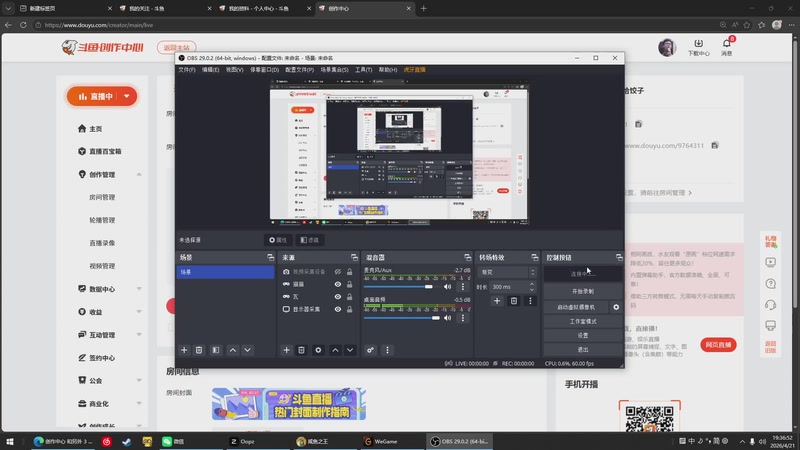Open the 直播中 button dropdown arrow
Image resolution: width=800 pixels, height=450 pixels.
click(127, 96)
